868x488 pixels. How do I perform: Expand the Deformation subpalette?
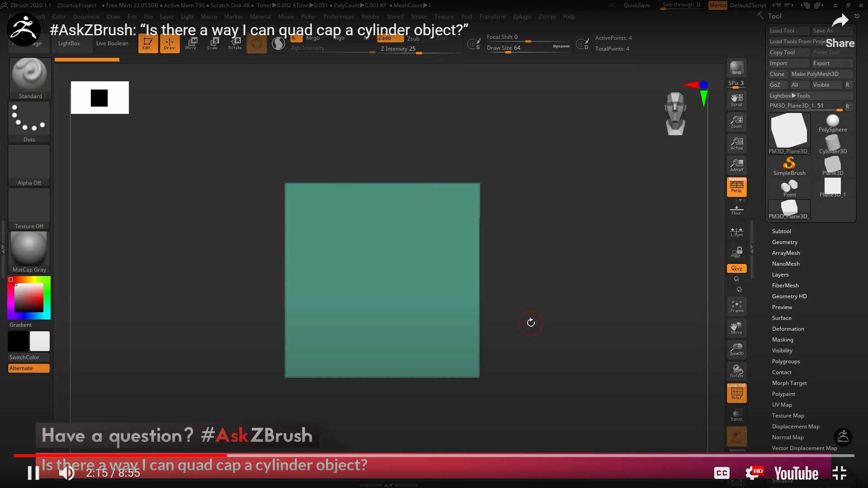788,329
